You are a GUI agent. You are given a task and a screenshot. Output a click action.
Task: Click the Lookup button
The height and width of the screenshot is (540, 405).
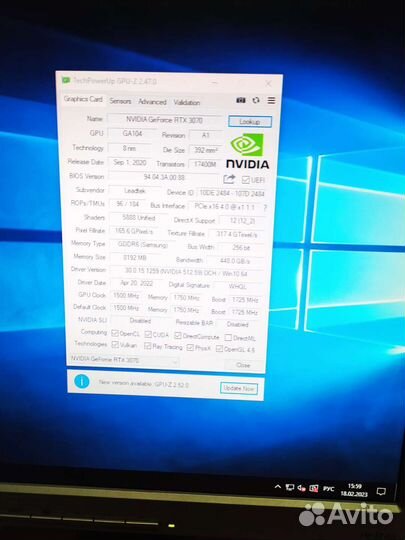[250, 122]
